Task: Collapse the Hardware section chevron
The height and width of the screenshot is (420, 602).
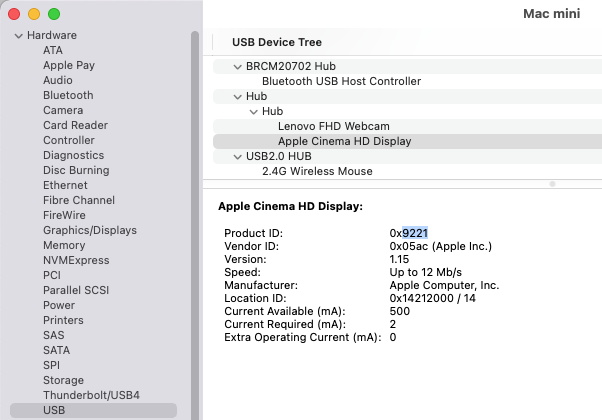Action: 18,36
